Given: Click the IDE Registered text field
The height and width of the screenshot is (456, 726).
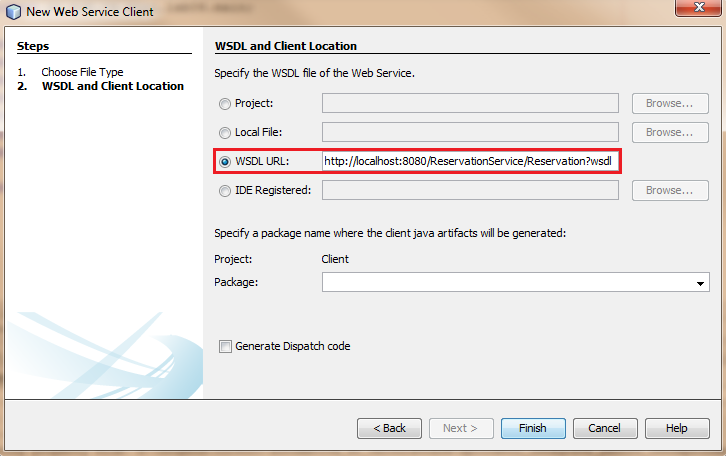Looking at the screenshot, I should (470, 190).
